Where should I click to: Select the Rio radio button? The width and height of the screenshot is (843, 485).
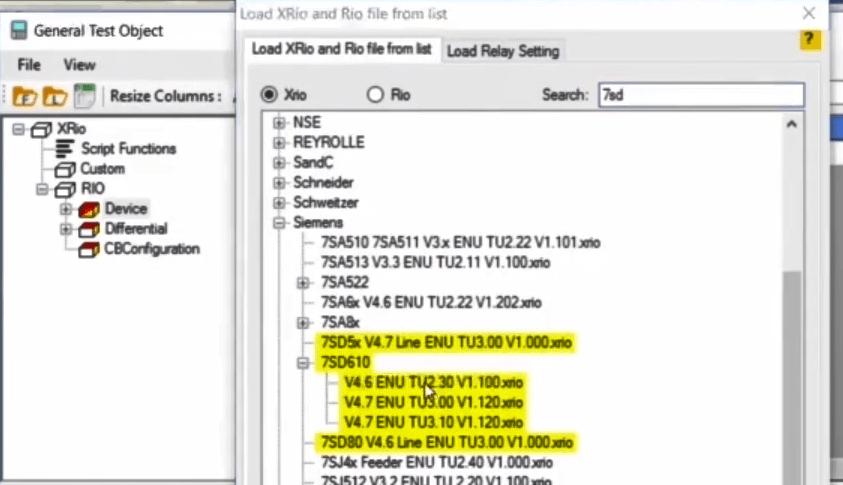[375, 95]
